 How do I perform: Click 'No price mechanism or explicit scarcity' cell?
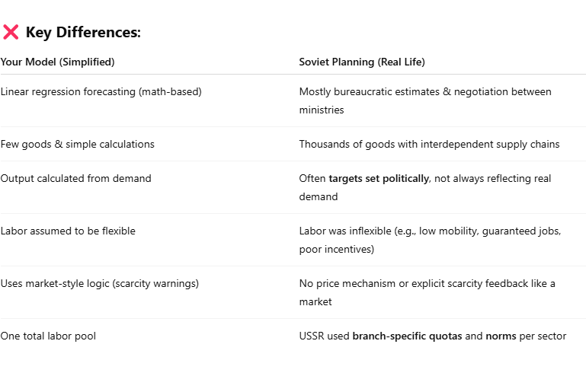pos(427,293)
